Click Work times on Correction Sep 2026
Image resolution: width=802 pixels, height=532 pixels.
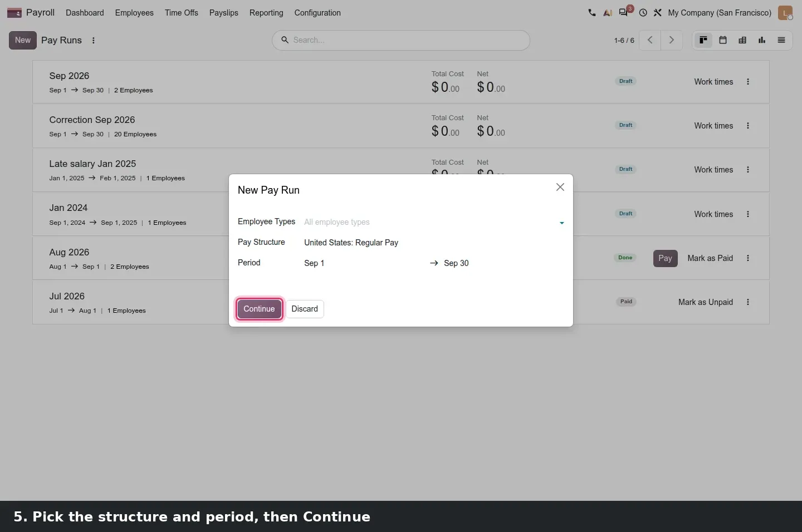(713, 126)
